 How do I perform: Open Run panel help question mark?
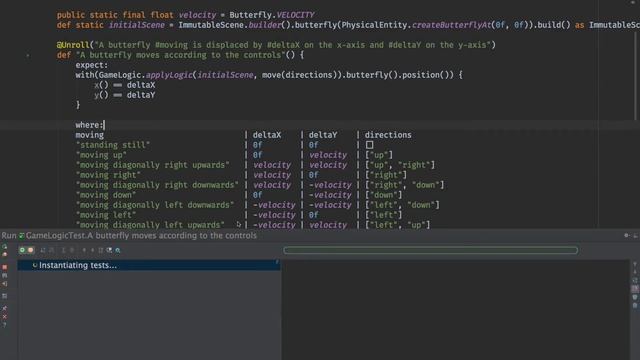4,324
